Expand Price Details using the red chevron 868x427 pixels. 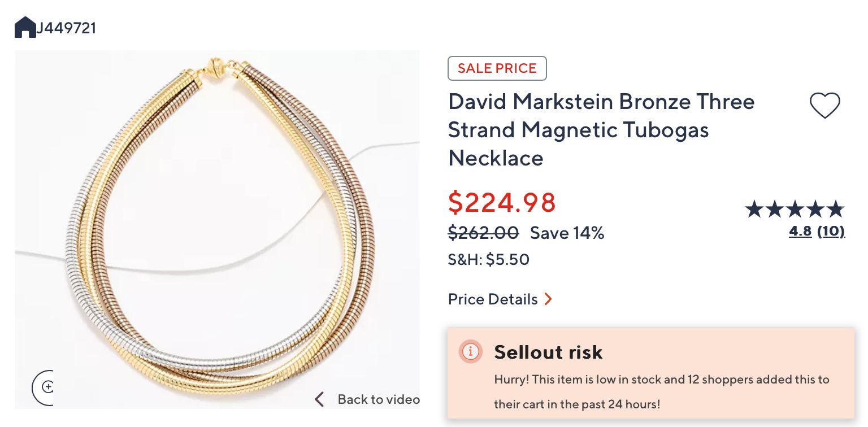tap(548, 299)
